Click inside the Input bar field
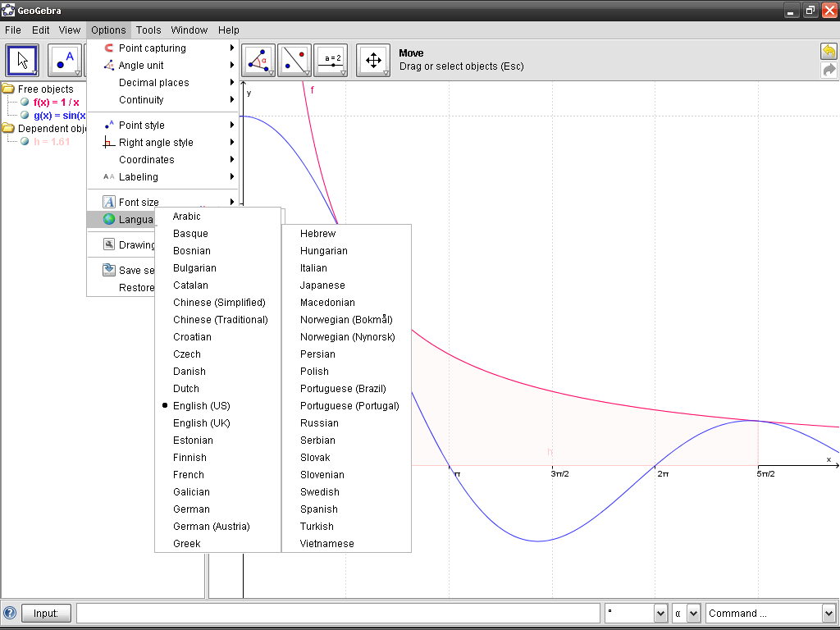This screenshot has height=630, width=840. tap(328, 613)
